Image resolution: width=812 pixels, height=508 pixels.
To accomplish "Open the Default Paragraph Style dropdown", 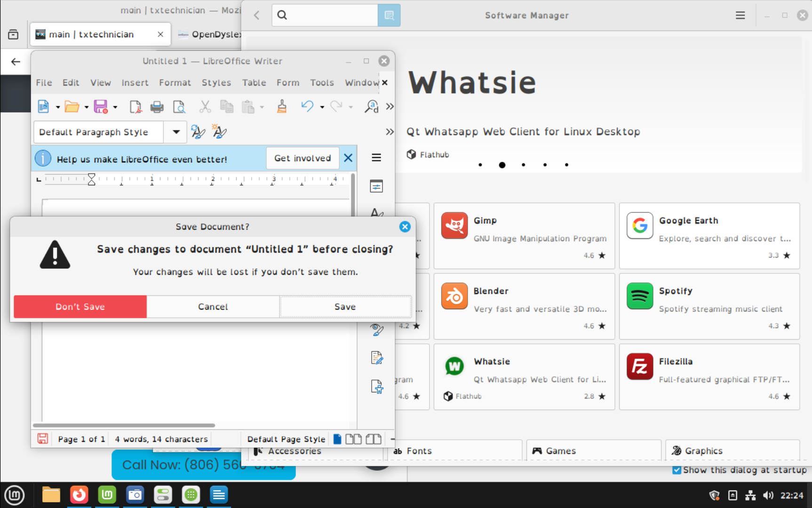I will pyautogui.click(x=176, y=132).
